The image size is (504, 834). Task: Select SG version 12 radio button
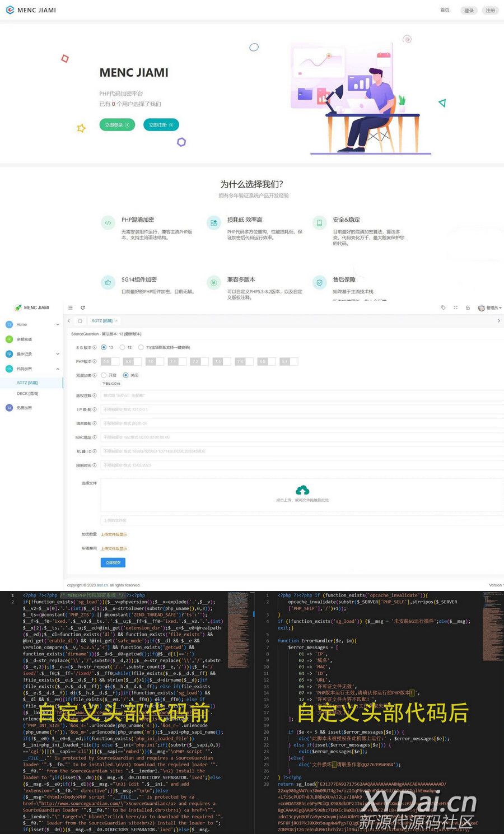coord(123,347)
